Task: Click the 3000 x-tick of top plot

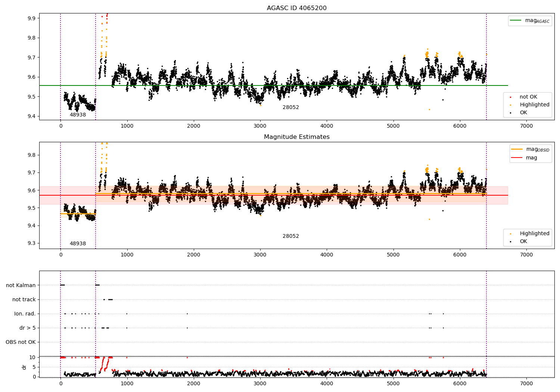Action: coord(260,126)
